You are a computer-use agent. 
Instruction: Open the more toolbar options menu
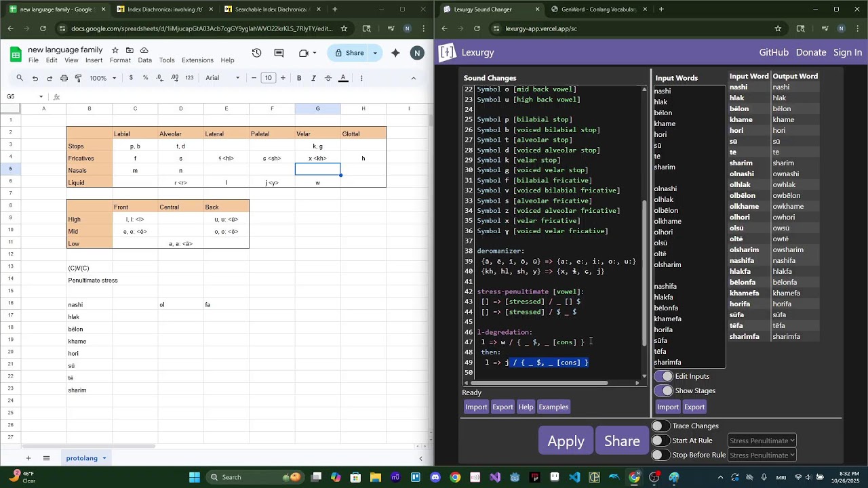point(361,78)
